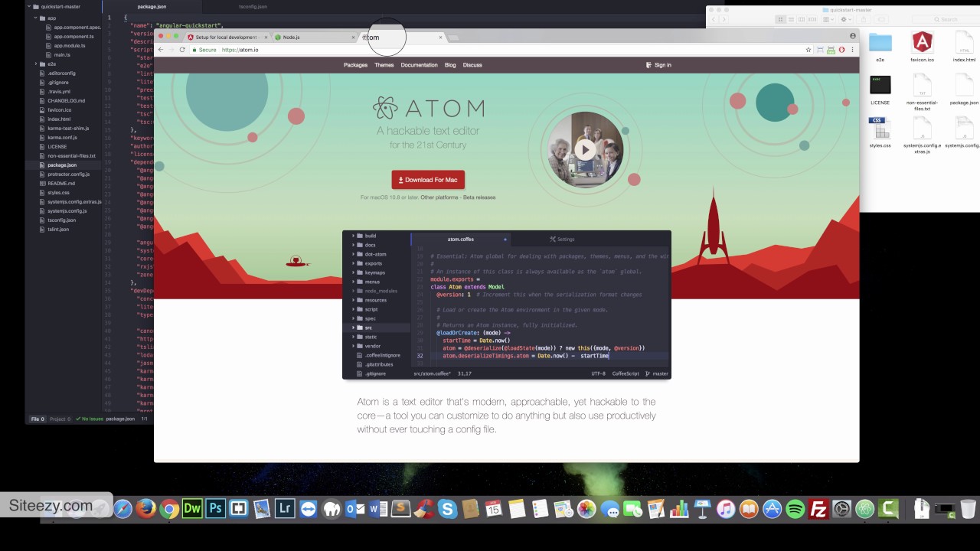980x551 pixels.
Task: Launch Dreamweaver from the dock
Action: [192, 508]
